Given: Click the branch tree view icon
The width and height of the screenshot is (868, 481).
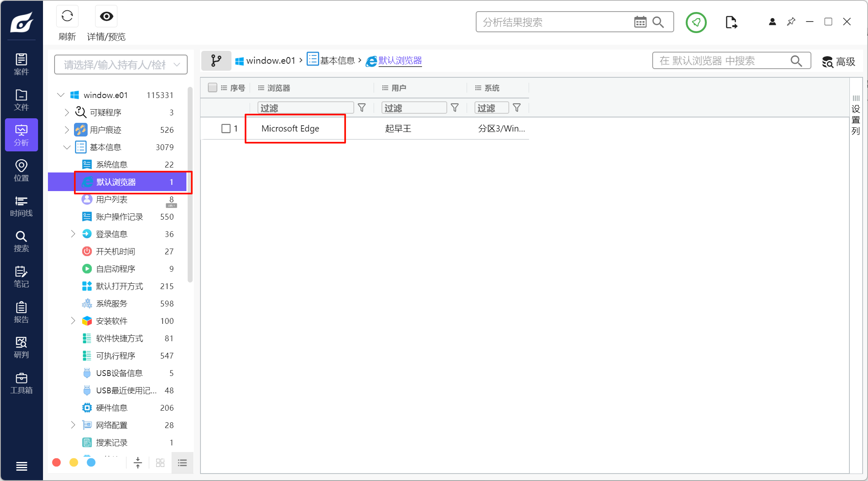Looking at the screenshot, I should pos(216,61).
